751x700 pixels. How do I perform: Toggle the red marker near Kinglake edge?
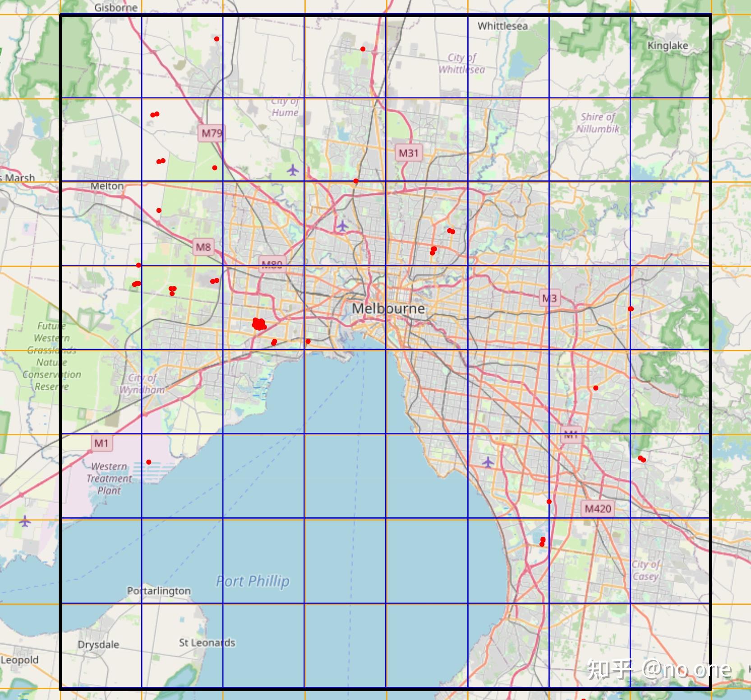point(631,308)
